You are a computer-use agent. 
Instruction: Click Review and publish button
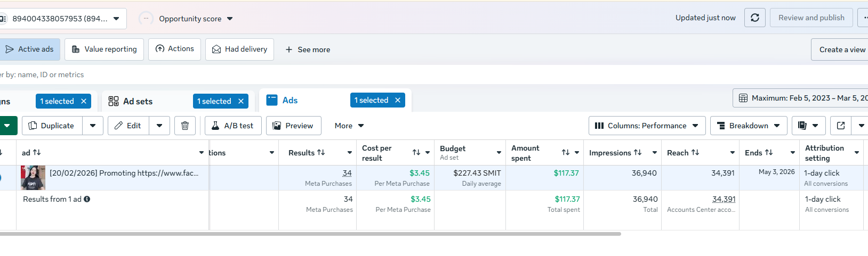(811, 18)
